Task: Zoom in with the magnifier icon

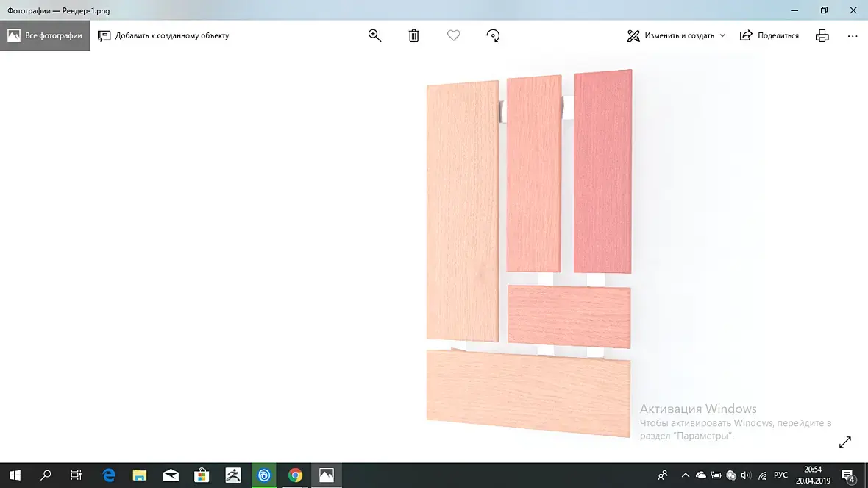Action: pyautogui.click(x=374, y=35)
